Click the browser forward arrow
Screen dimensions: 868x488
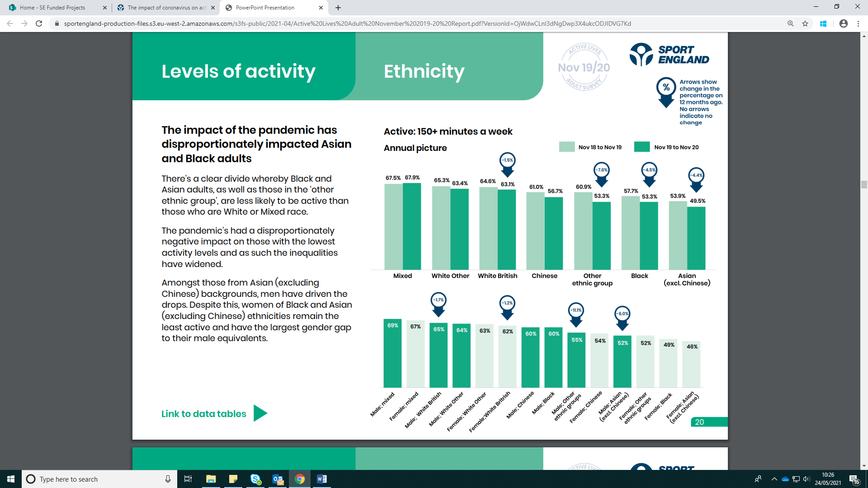[24, 23]
